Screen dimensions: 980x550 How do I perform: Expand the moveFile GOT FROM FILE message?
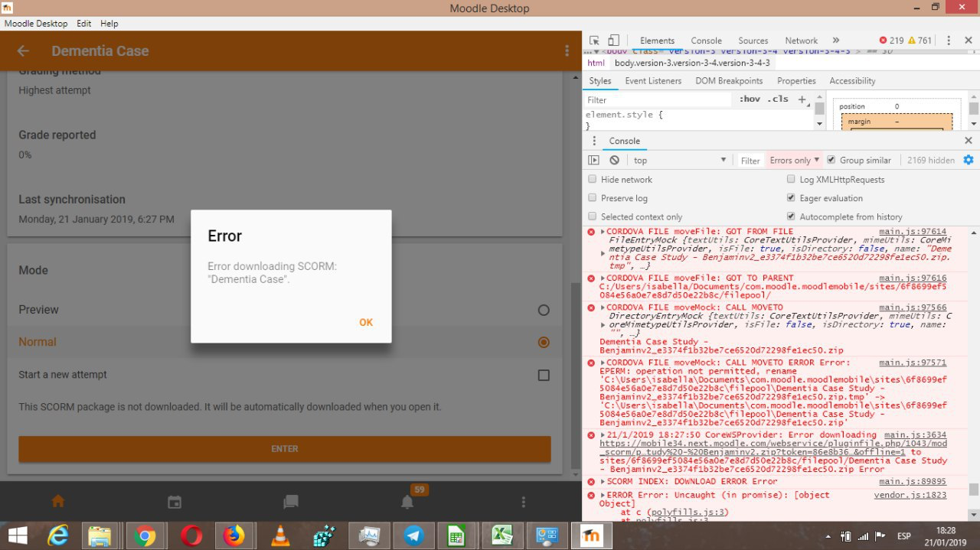(x=603, y=232)
